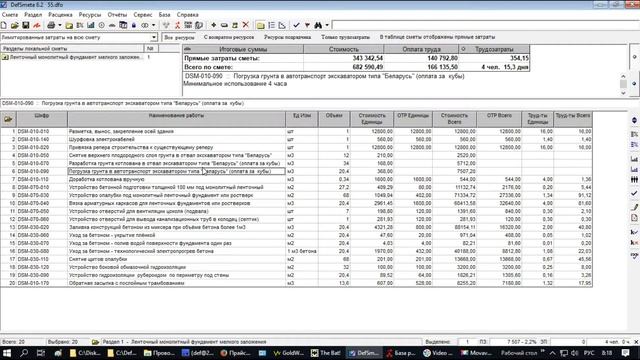This screenshot has height=360, width=640.
Task: Switch to The Bat! taskbar item
Action: pos(326,353)
